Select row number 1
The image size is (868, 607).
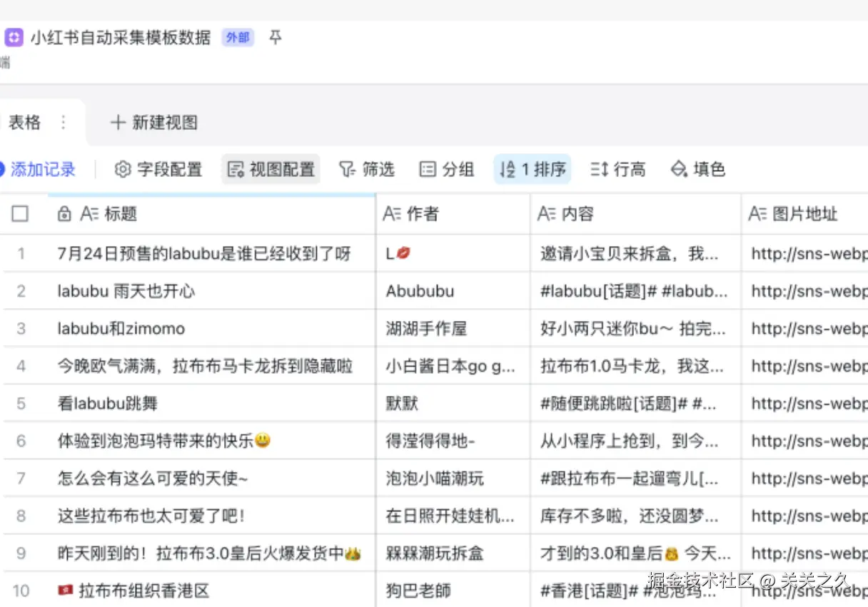[x=21, y=254]
